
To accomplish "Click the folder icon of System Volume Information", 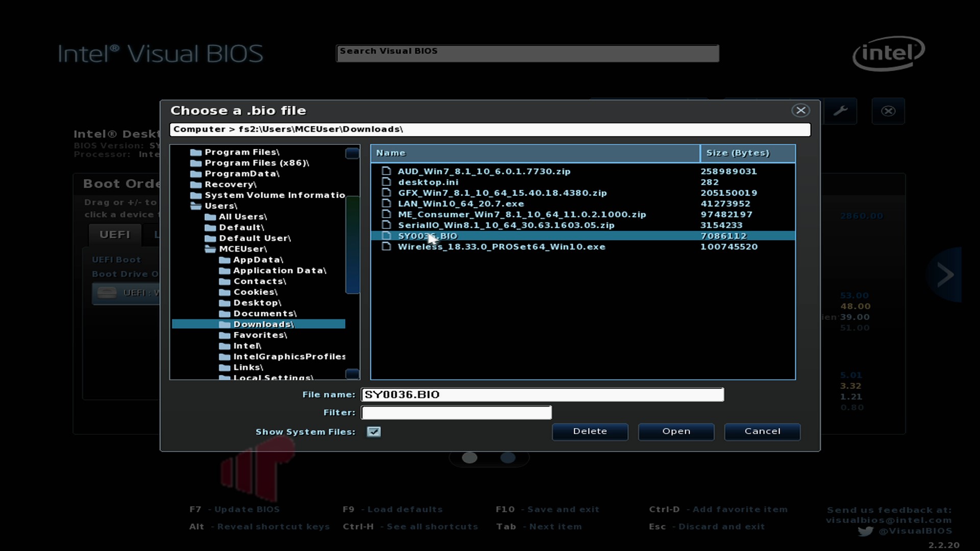I will click(x=196, y=195).
